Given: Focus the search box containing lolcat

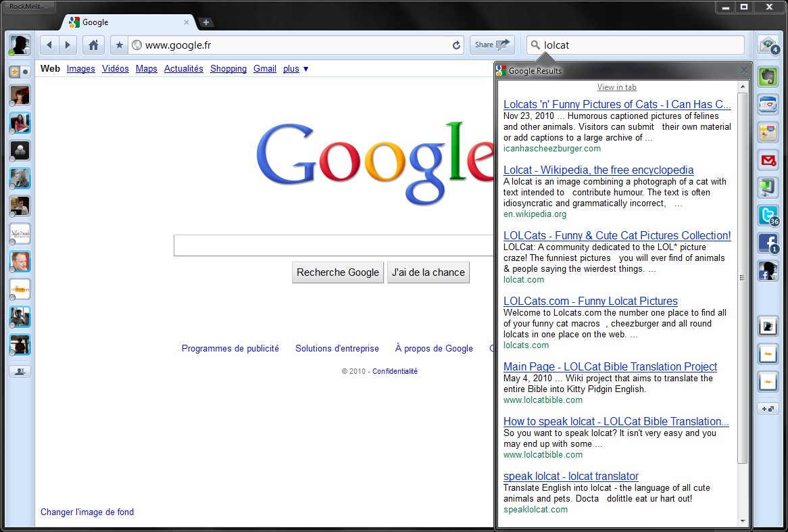Looking at the screenshot, I should tap(636, 45).
